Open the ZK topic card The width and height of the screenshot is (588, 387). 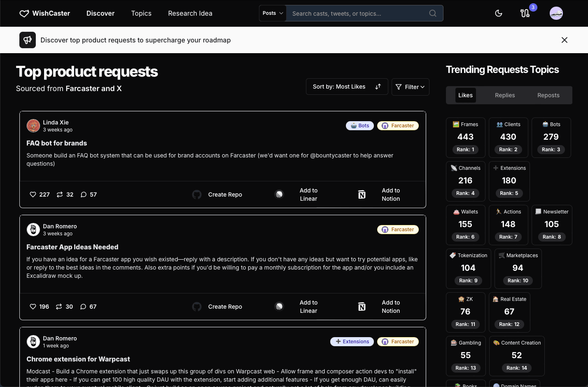(x=466, y=312)
